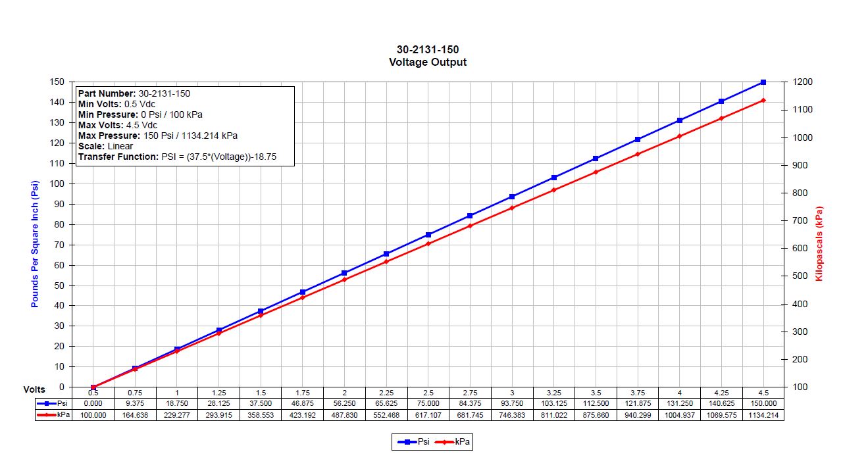Click Psi table cell 103.125
This screenshot has width=868, height=469.
coord(554,403)
